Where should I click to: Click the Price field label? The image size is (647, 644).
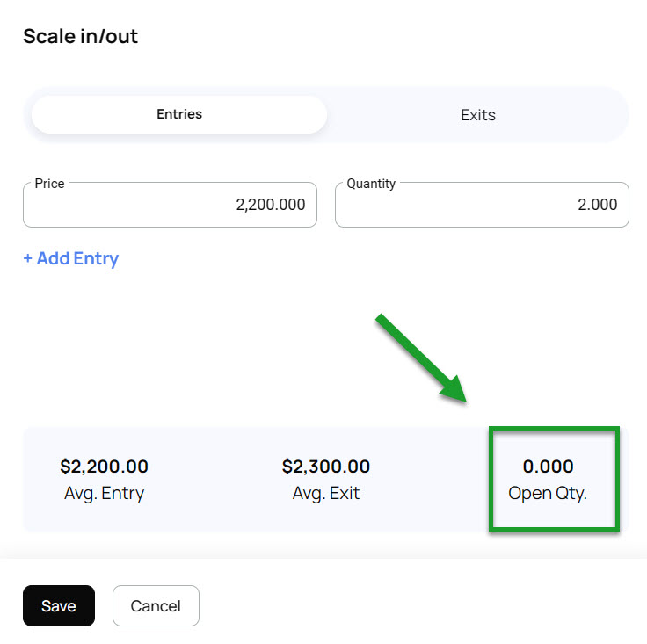(49, 184)
